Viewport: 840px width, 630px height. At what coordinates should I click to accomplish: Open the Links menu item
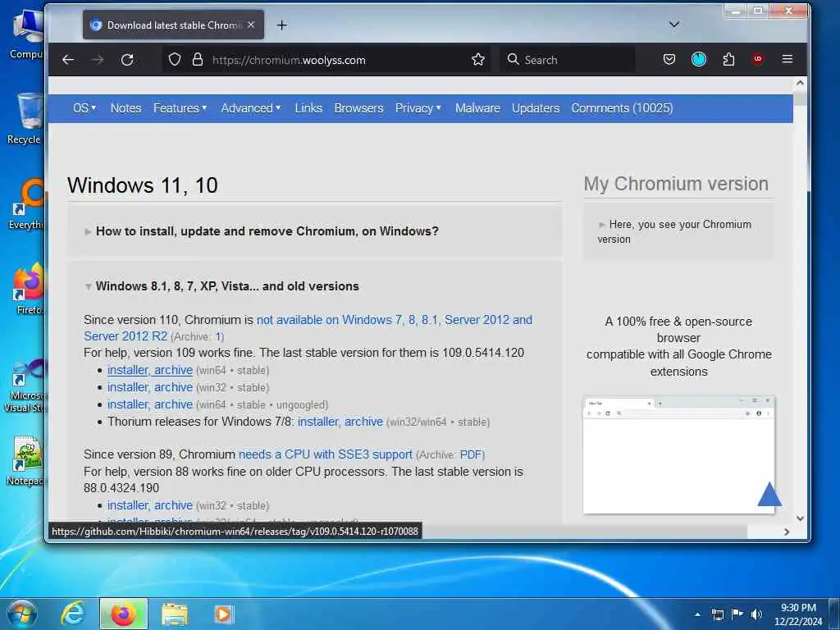(308, 108)
